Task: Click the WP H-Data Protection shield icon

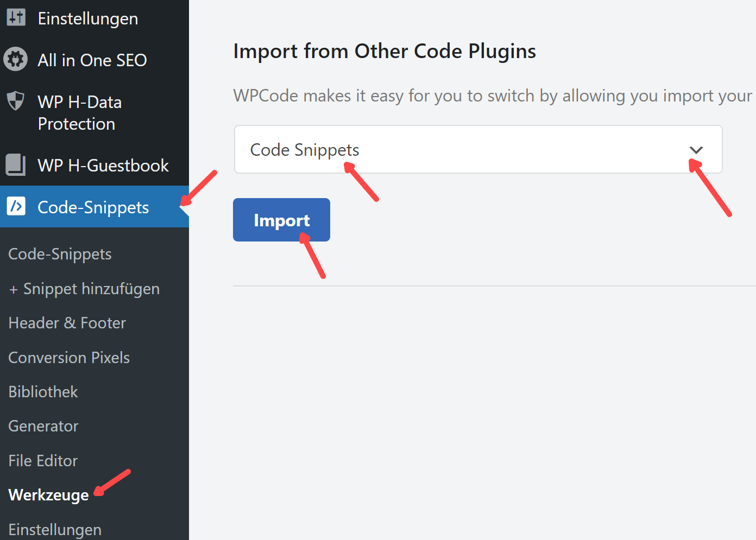Action: (16, 101)
